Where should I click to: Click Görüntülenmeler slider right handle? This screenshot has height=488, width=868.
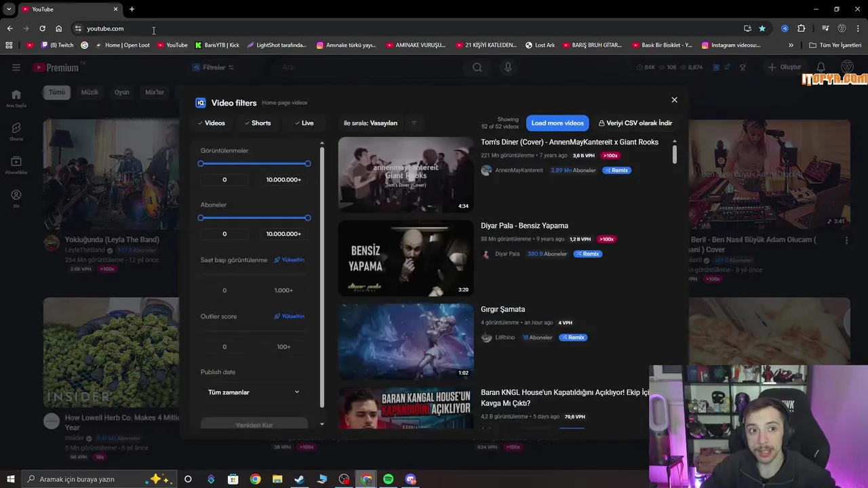(x=308, y=163)
